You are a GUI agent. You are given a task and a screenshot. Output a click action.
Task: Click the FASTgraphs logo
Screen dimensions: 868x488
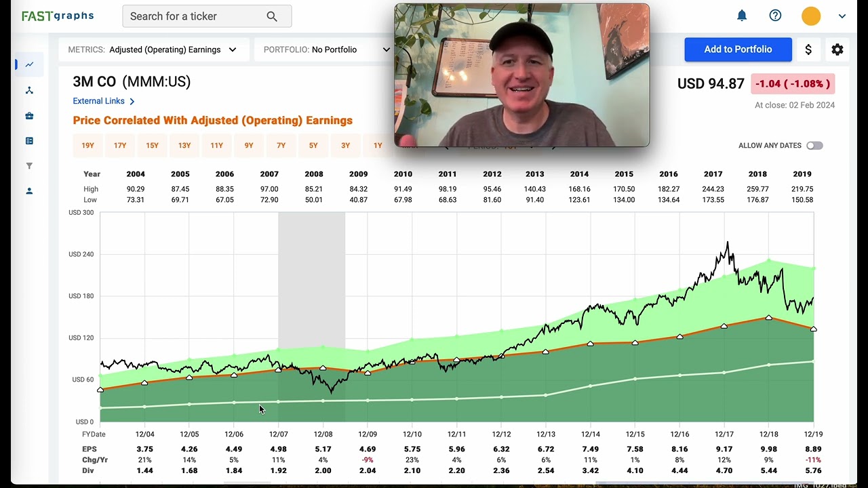58,16
